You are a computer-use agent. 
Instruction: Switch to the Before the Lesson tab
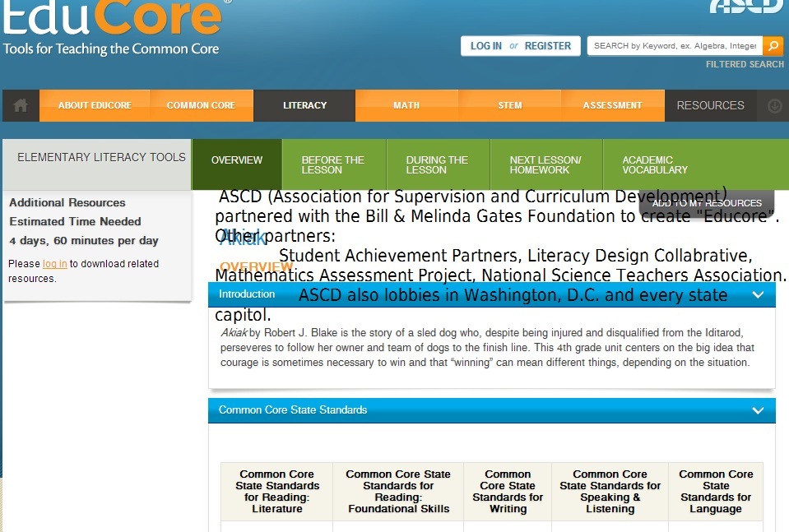[332, 164]
